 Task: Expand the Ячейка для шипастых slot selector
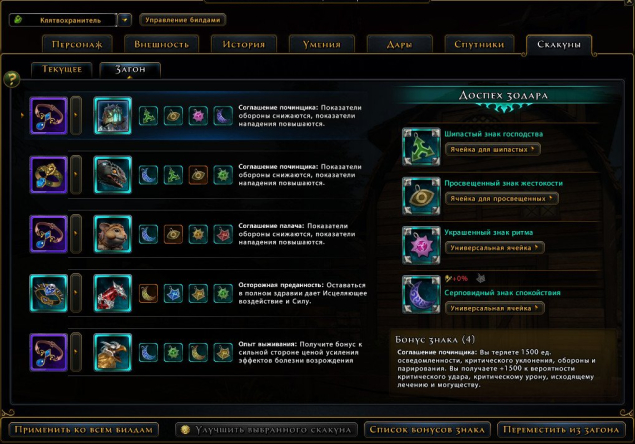492,149
